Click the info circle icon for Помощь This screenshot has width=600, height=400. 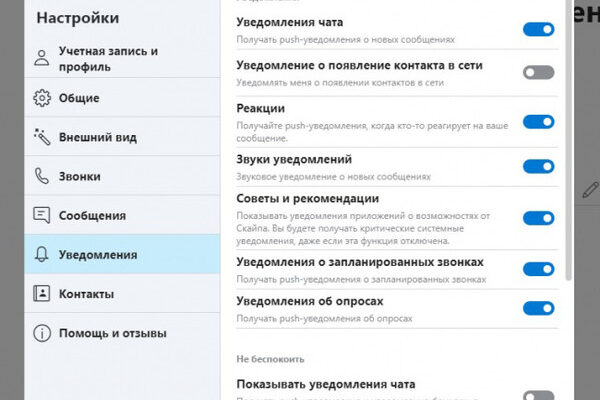(x=42, y=333)
